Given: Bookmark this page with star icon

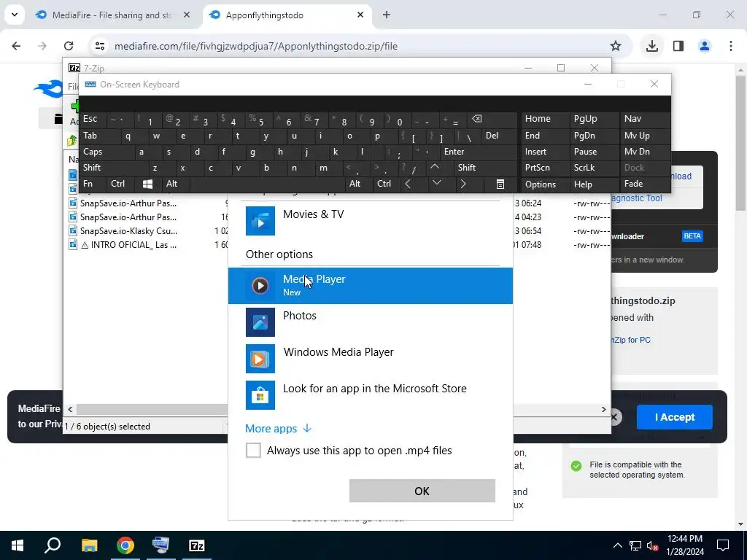Looking at the screenshot, I should coord(616,46).
